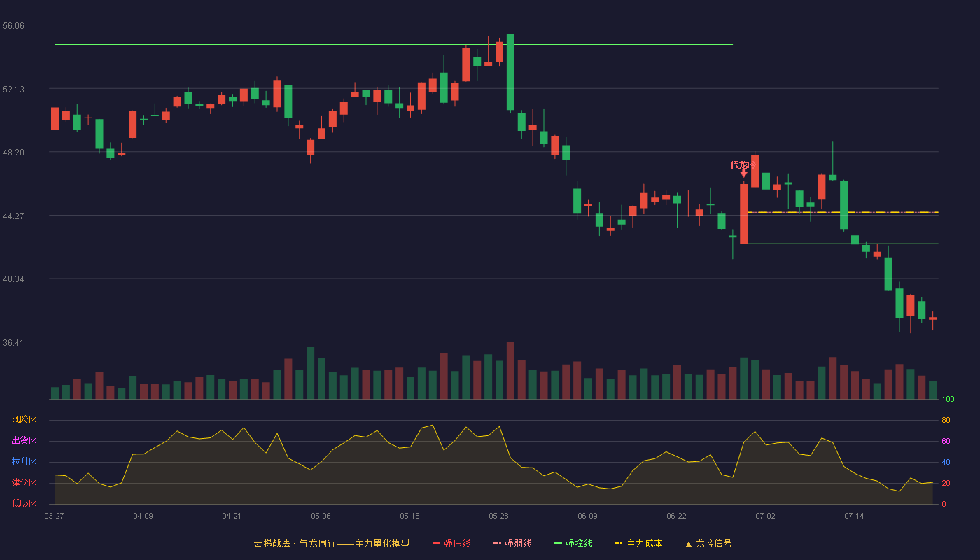Toggle the 龙吟信号 legend text
This screenshot has height=560, width=980.
tap(714, 543)
